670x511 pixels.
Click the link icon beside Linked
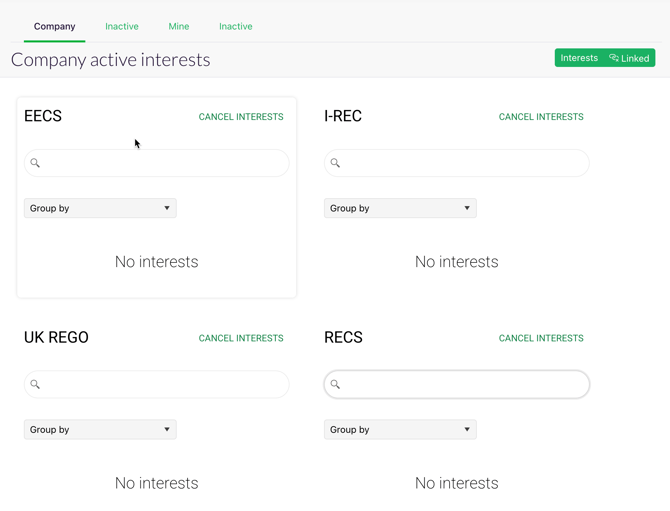[614, 58]
